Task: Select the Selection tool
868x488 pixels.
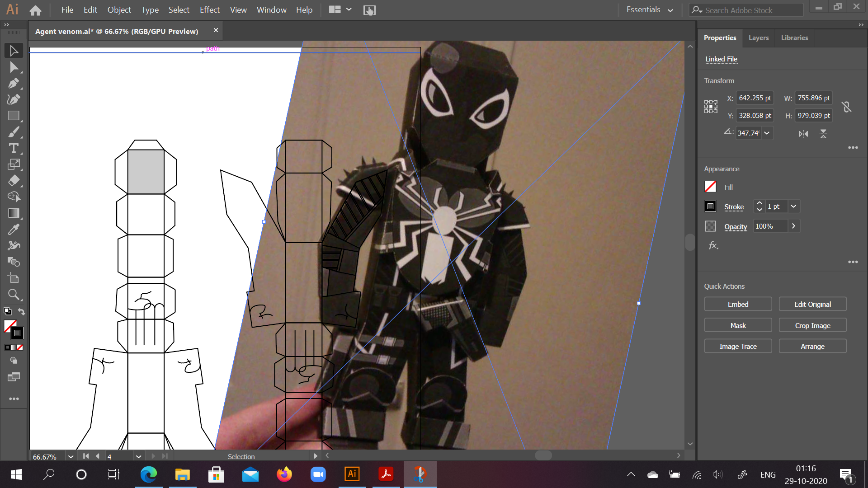Action: pos(14,51)
